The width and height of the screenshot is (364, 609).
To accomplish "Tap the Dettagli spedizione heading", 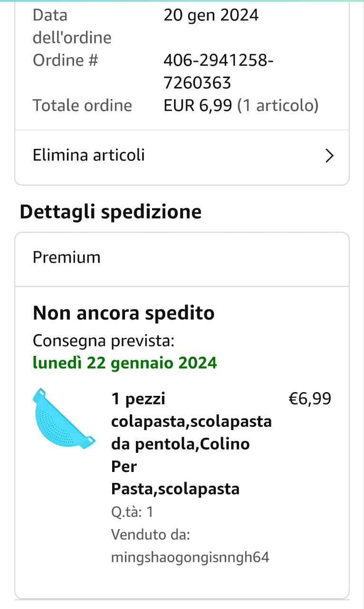I will coord(110,212).
